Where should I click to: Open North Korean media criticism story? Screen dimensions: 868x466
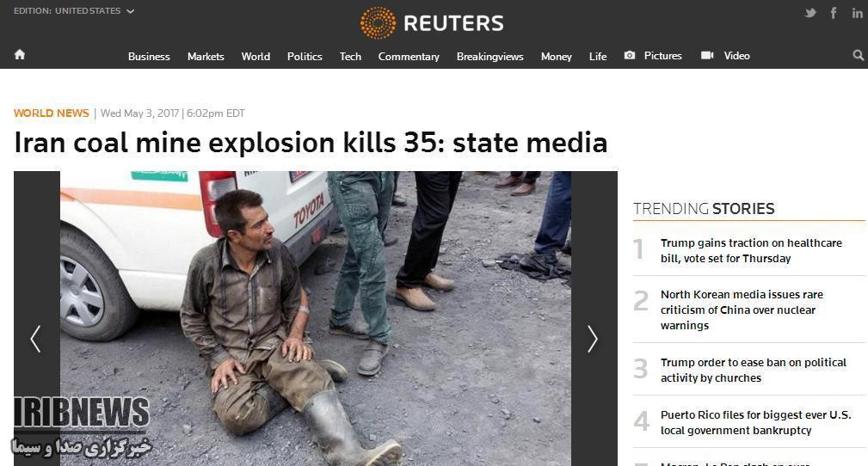pyautogui.click(x=742, y=310)
